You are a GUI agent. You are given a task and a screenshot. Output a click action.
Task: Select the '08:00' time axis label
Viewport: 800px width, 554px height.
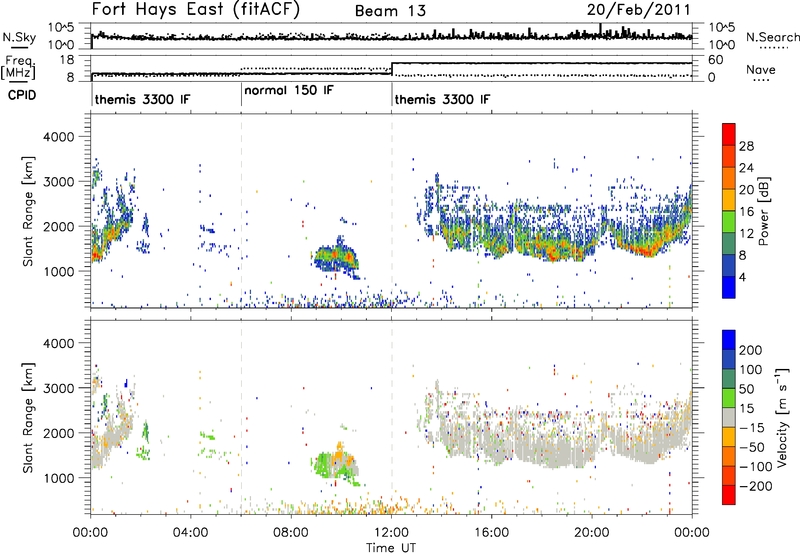point(290,533)
